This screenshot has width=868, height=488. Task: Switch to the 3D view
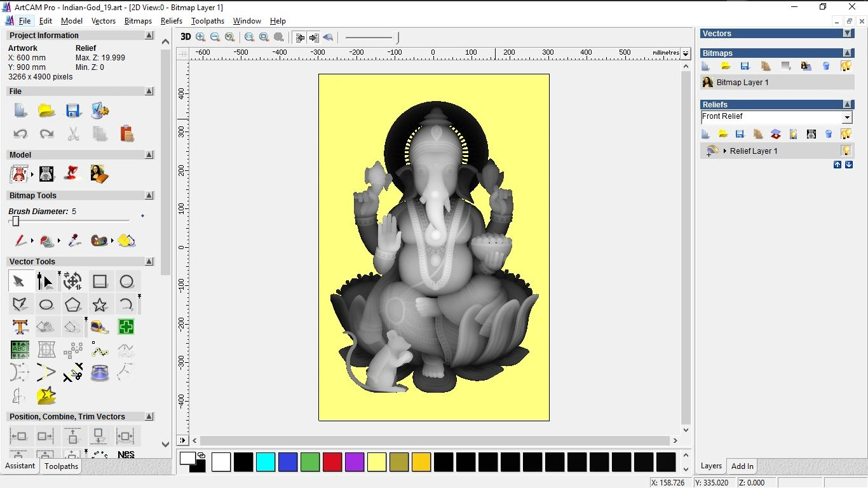pyautogui.click(x=185, y=37)
